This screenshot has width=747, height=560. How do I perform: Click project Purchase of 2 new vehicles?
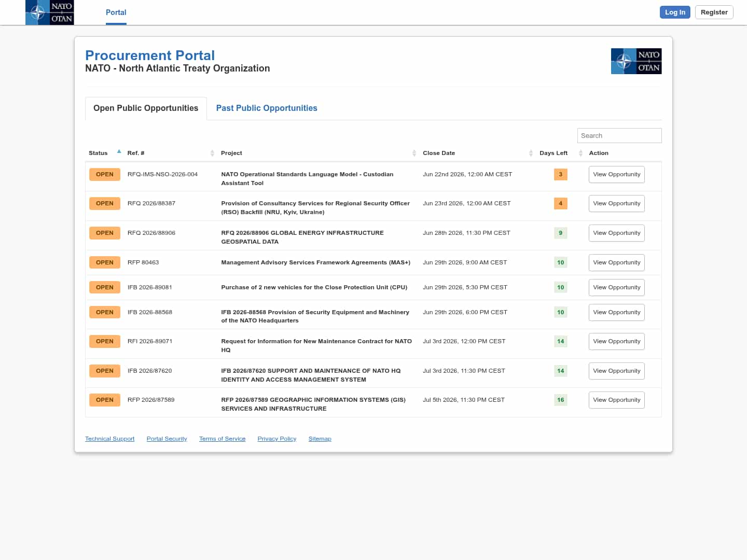[x=314, y=288]
